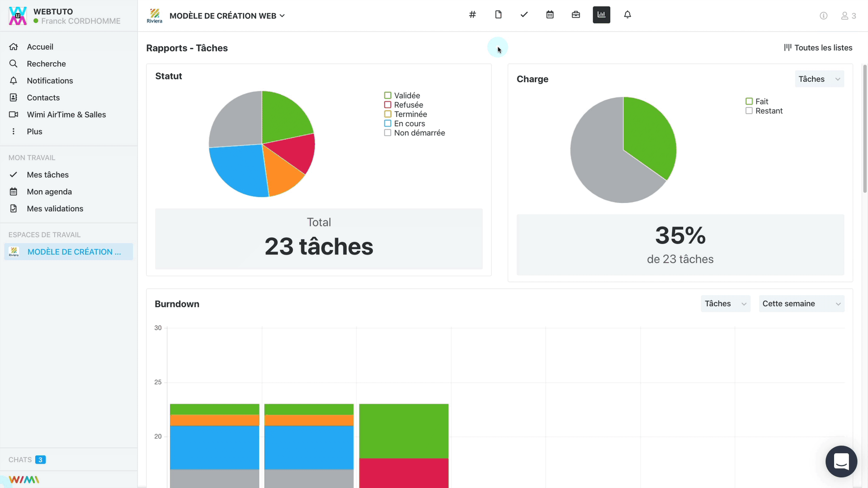The image size is (868, 488).
Task: Click the Plus three-dots icon
Action: tap(14, 131)
